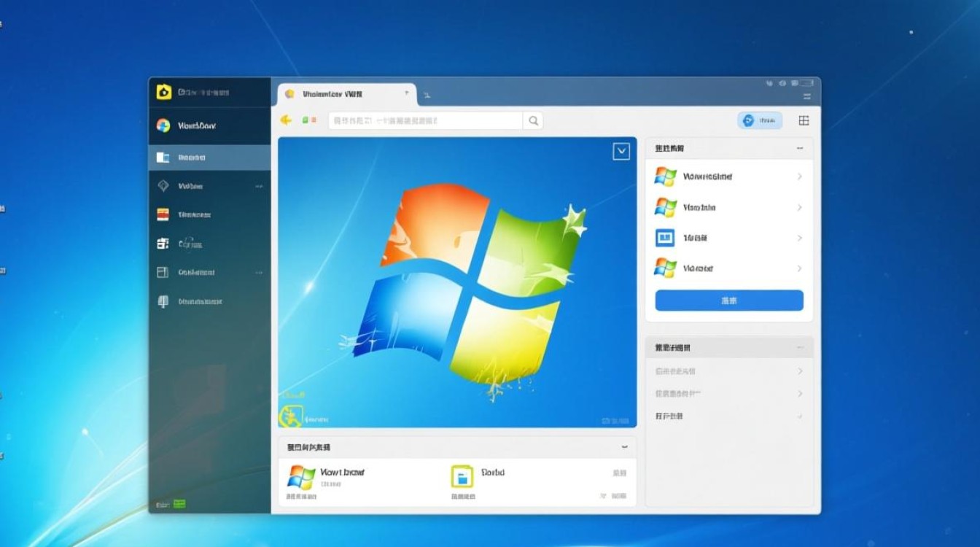The image size is (980, 547).
Task: Switch to the active browser-style tab
Action: pyautogui.click(x=343, y=94)
